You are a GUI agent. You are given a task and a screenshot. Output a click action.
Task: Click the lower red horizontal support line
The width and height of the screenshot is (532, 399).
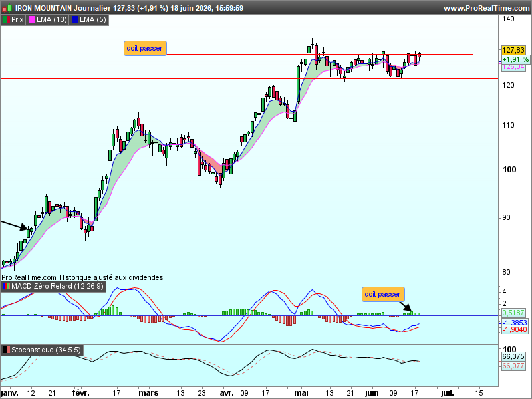(x=249, y=78)
